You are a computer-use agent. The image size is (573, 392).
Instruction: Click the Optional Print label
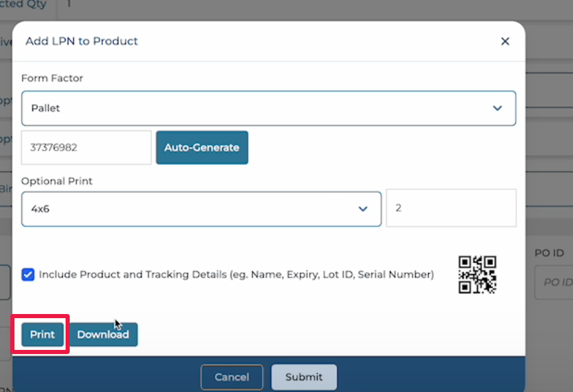(x=57, y=181)
